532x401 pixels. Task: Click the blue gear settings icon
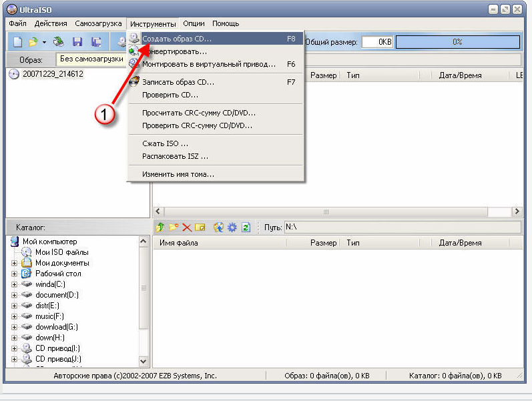tap(232, 227)
